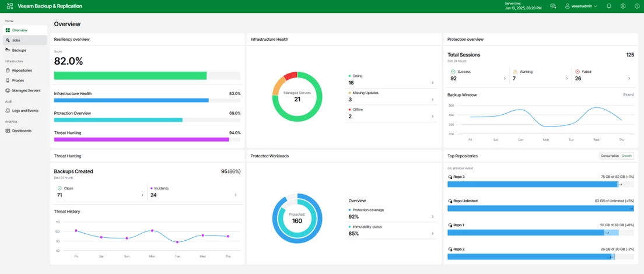Click the Clean shield icon
The height and width of the screenshot is (274, 644).
coord(60,188)
